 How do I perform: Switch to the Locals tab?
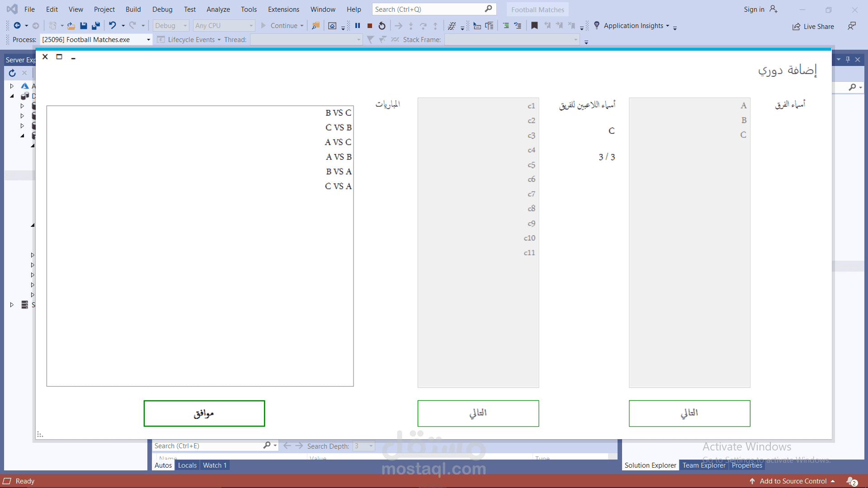click(x=187, y=465)
